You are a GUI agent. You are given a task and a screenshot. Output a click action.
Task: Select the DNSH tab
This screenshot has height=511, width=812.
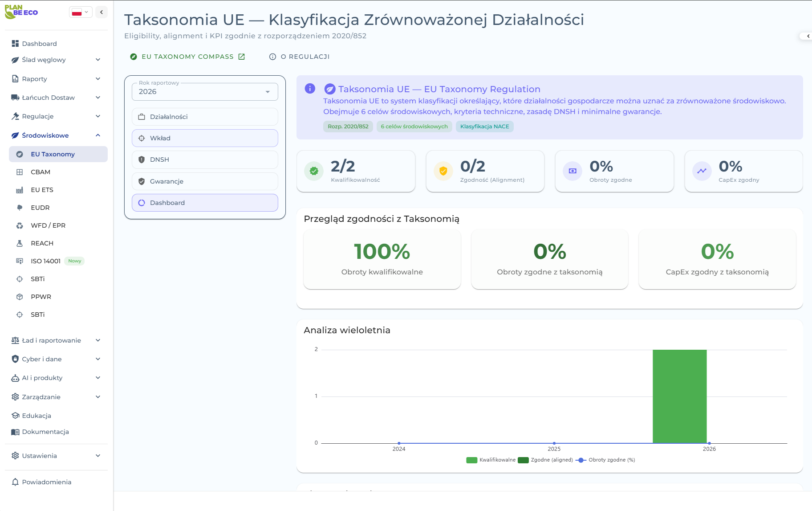coord(205,159)
